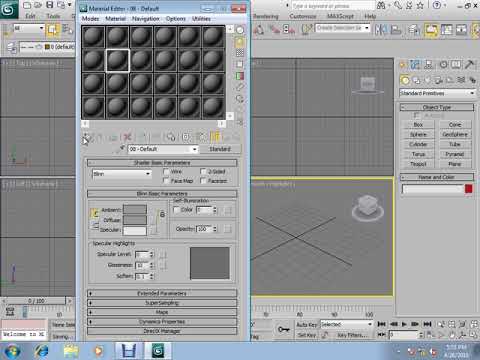Click the Ambient color swatch
Screen dimensions: 480x360
coord(135,210)
